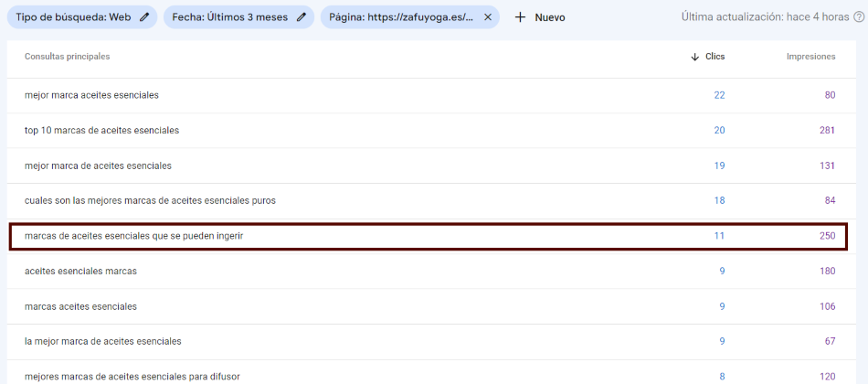Select query 'aceites esenciales marcas'

pos(80,272)
